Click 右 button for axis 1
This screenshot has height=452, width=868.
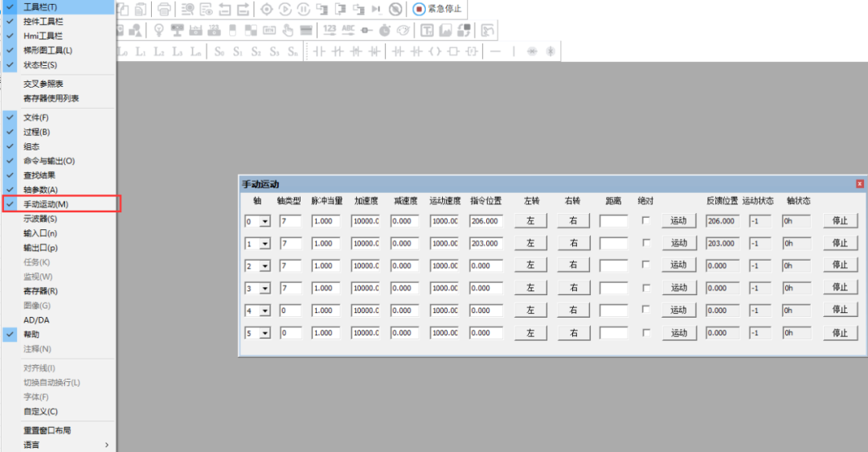[573, 243]
